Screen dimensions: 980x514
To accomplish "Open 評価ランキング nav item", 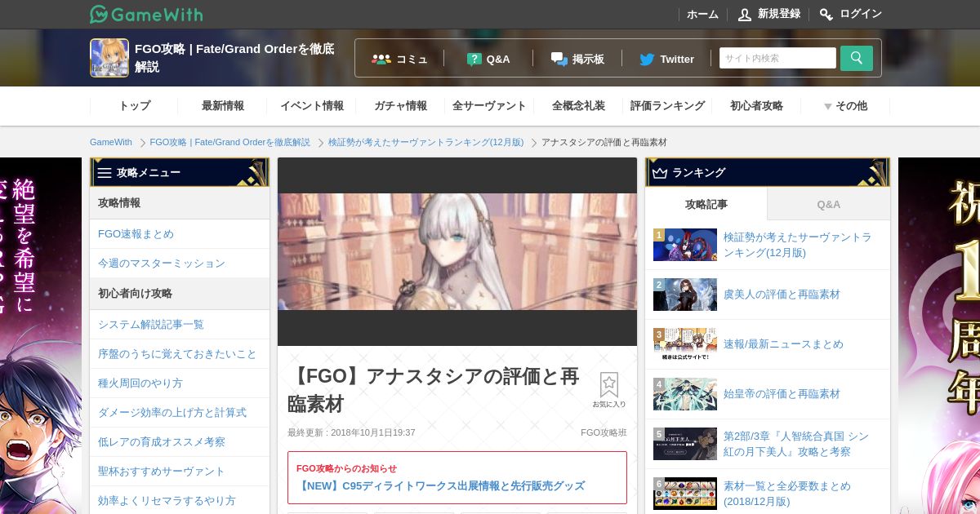I will click(x=667, y=106).
